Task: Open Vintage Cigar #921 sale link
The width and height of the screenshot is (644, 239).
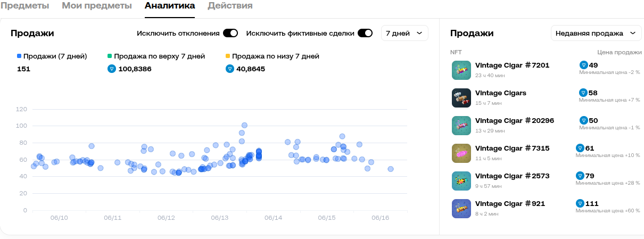Action: 510,203
